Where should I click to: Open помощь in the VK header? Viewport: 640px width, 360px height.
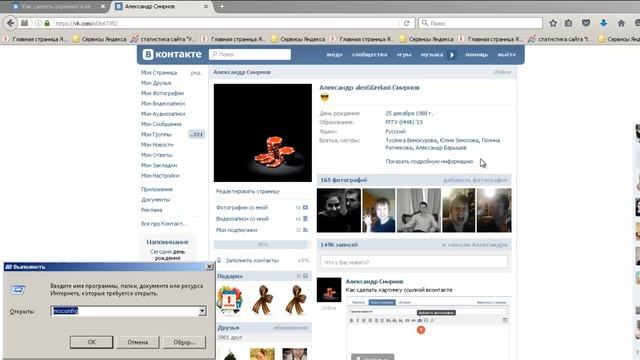(x=476, y=54)
